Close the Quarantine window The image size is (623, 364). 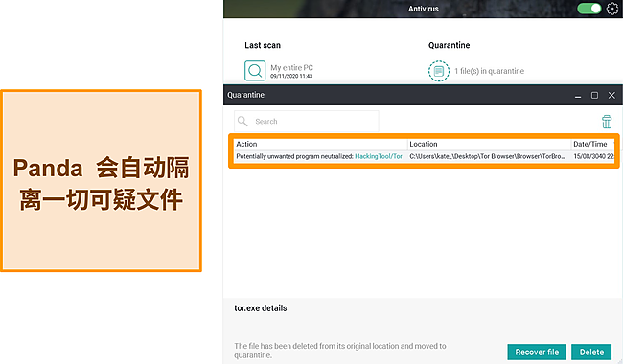611,95
